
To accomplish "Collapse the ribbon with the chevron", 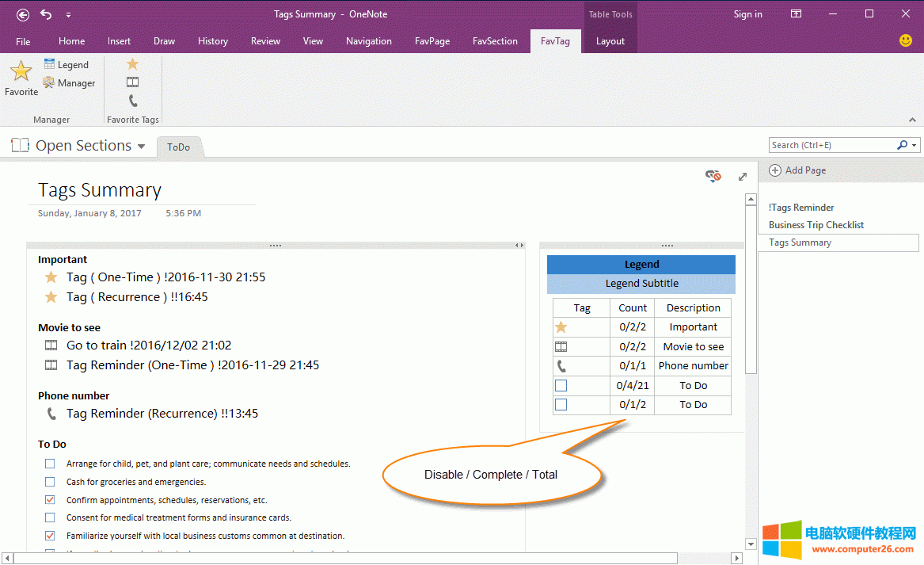I will (x=911, y=120).
